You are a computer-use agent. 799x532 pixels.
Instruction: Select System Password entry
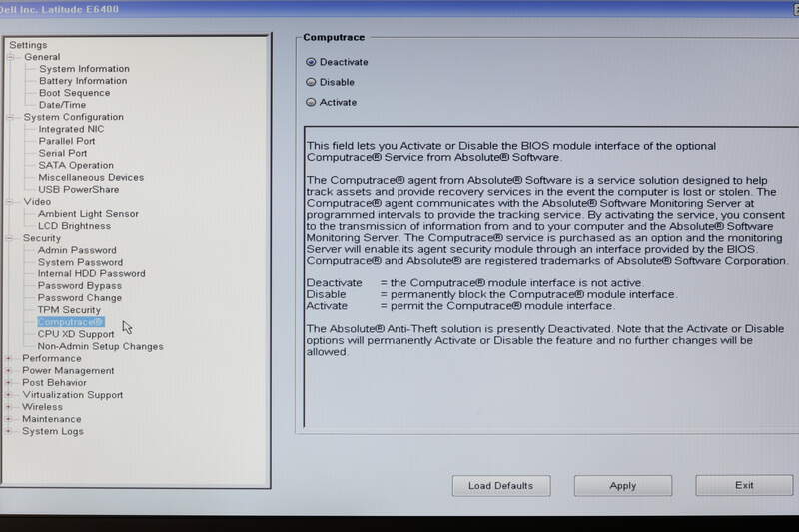[81, 263]
